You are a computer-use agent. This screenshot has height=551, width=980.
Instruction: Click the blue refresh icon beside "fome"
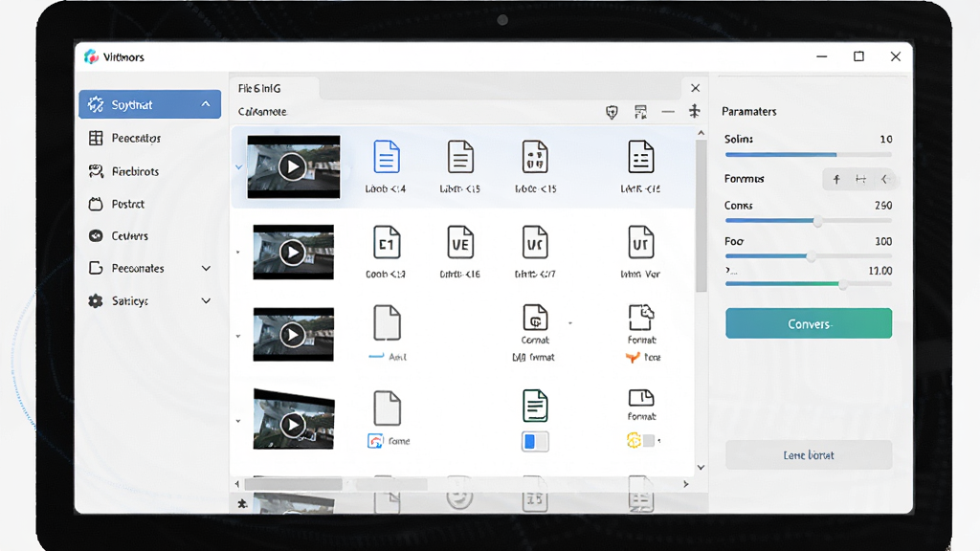(x=375, y=441)
